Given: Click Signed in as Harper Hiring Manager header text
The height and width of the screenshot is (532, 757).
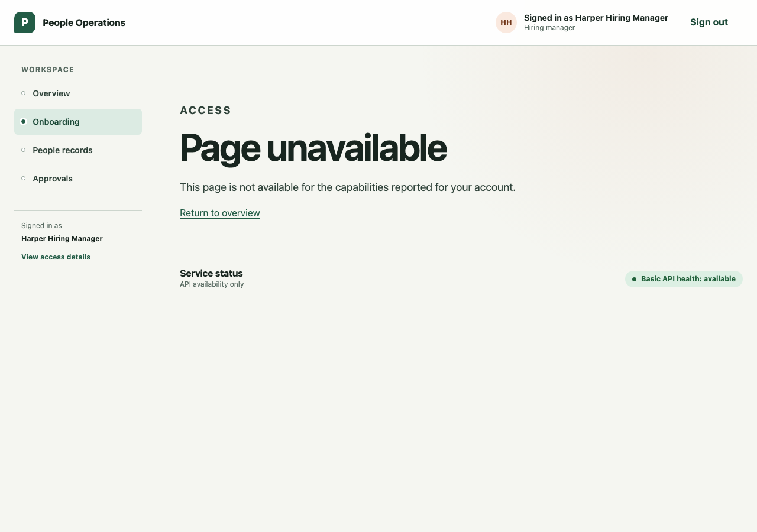Looking at the screenshot, I should coord(596,18).
